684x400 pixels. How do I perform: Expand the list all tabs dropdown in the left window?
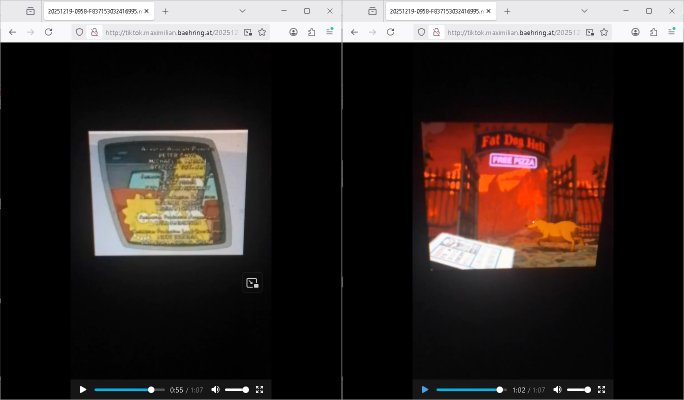tap(242, 11)
